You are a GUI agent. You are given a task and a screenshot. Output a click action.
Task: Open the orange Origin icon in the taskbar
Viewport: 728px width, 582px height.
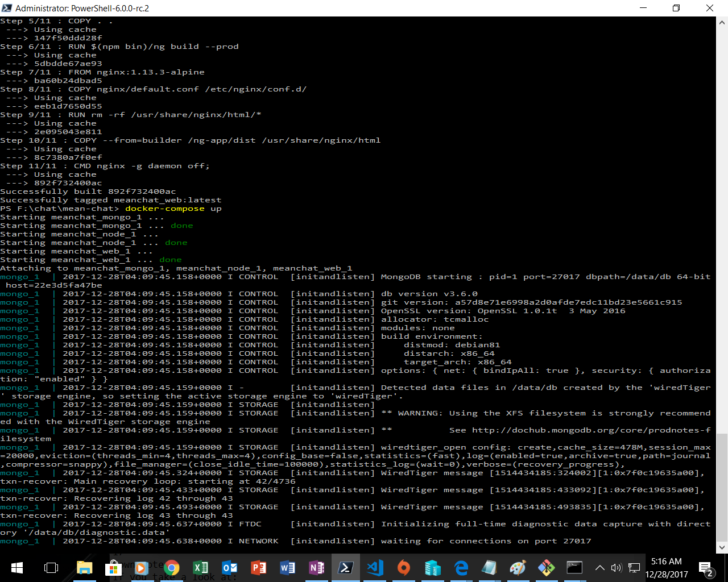[x=404, y=568]
